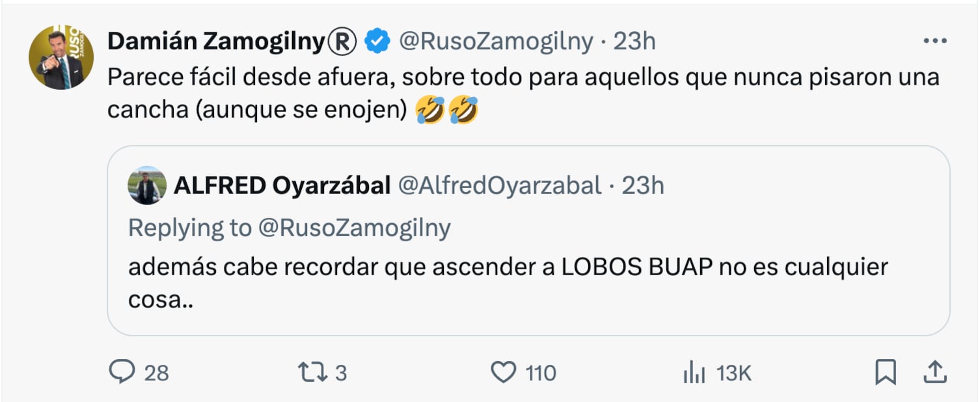
Task: Click Damián Zamogilny's display name
Action: tap(223, 40)
